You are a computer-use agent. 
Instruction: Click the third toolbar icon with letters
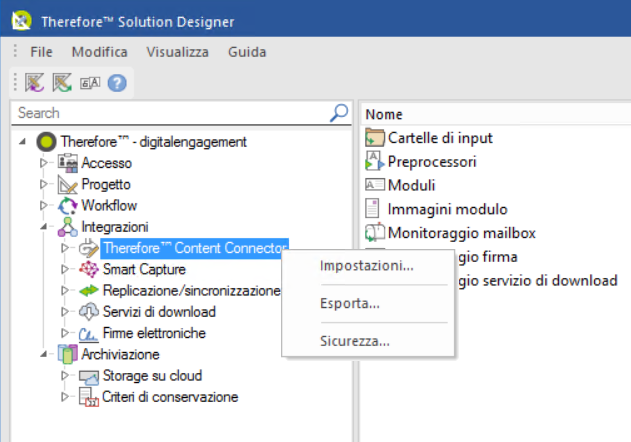pos(89,83)
